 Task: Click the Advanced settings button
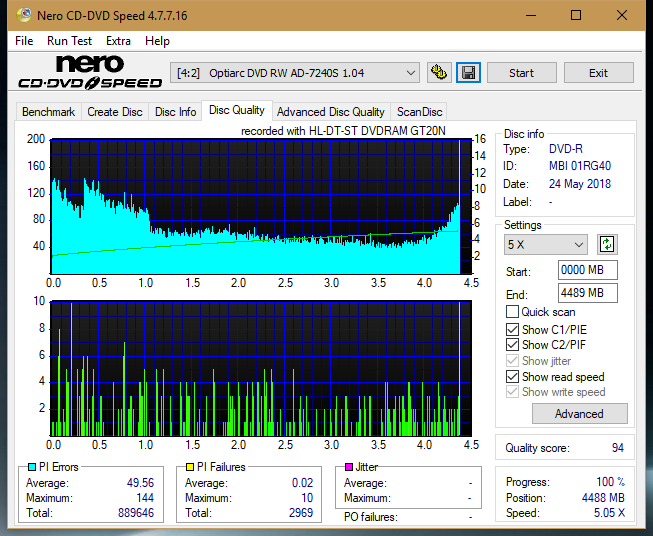click(579, 414)
